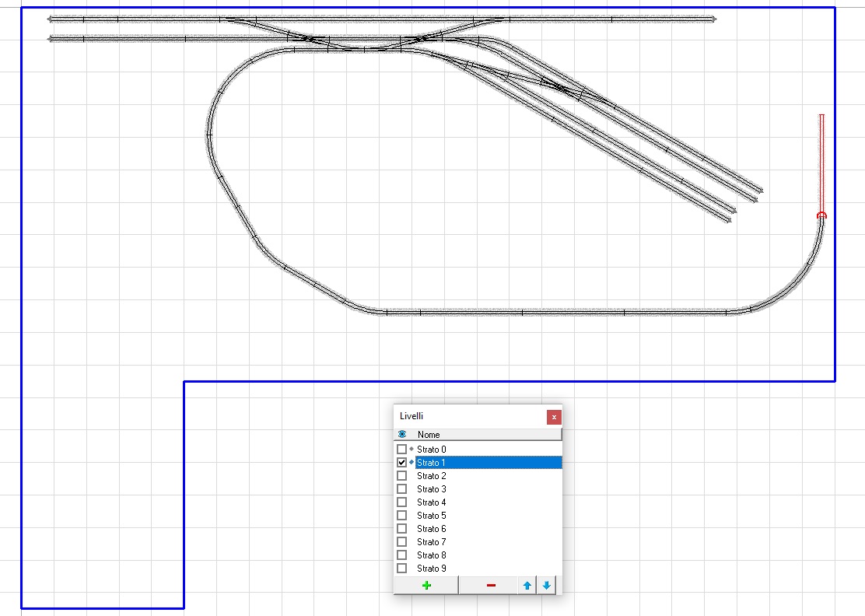This screenshot has width=865, height=616.
Task: Select the Strato 9 layer name
Action: (431, 569)
